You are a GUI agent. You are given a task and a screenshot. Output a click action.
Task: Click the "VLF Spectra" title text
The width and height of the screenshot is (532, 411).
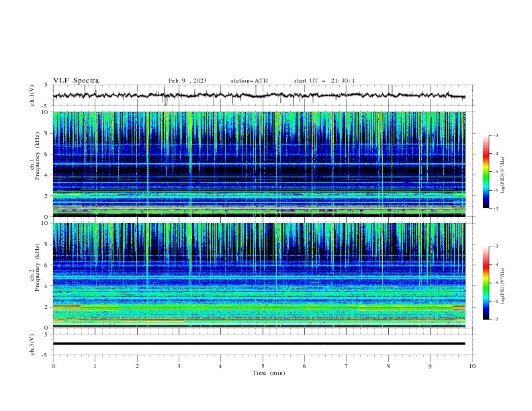coord(76,81)
